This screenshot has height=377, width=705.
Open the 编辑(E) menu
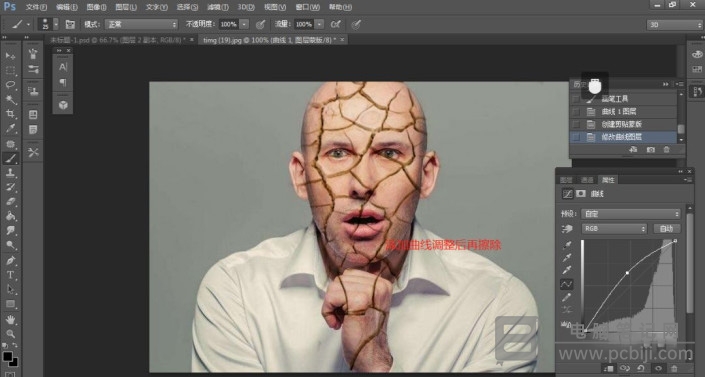tap(67, 7)
